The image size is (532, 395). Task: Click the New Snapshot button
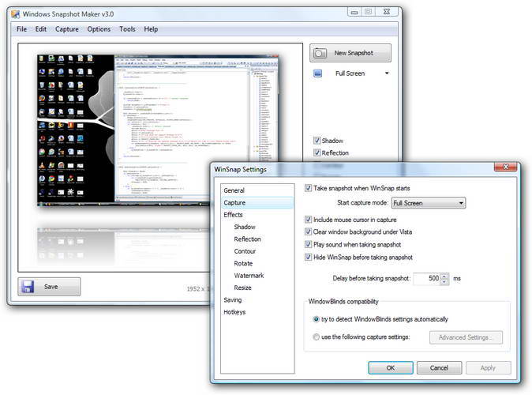(x=350, y=53)
